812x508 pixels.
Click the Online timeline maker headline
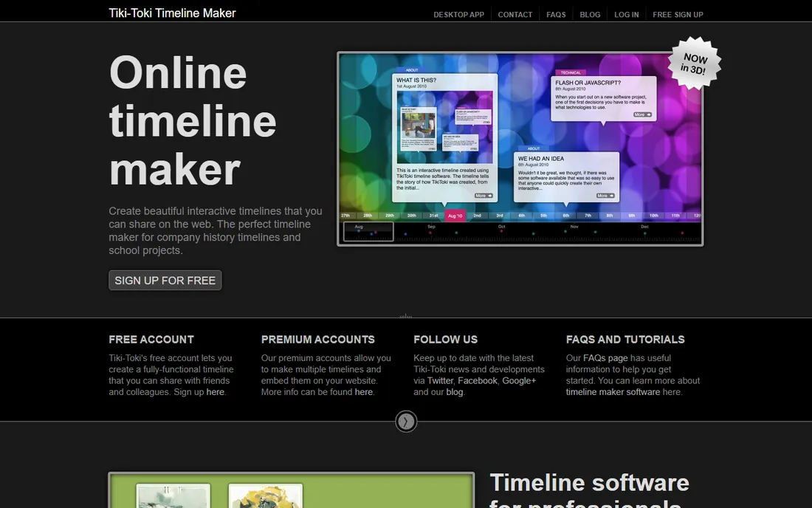pos(193,120)
